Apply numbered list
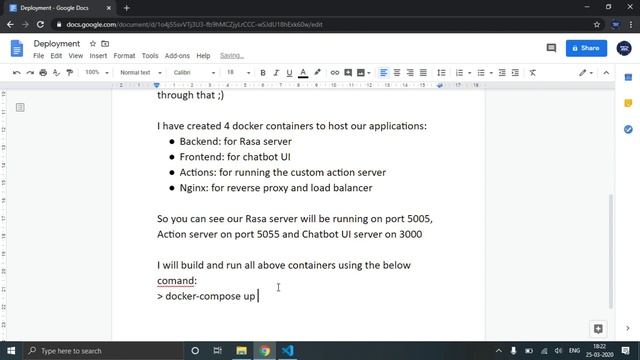Viewport: 640px width, 360px height. [x=459, y=73]
